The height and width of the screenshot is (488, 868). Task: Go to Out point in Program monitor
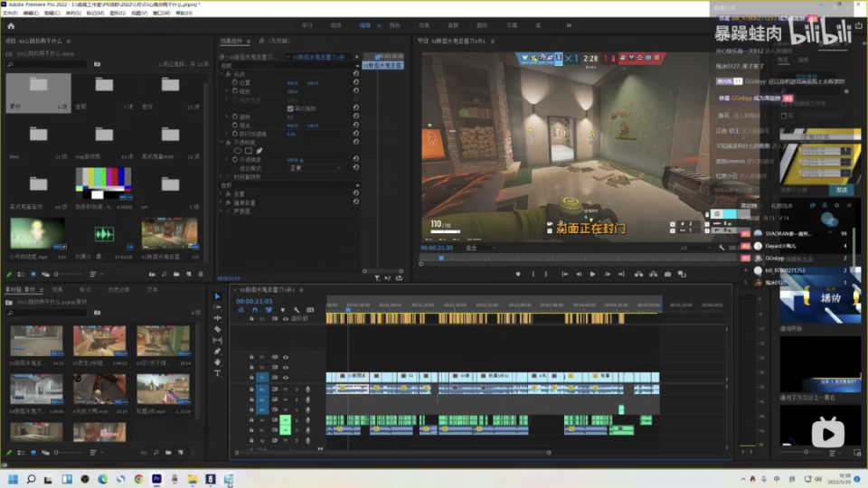(x=621, y=274)
